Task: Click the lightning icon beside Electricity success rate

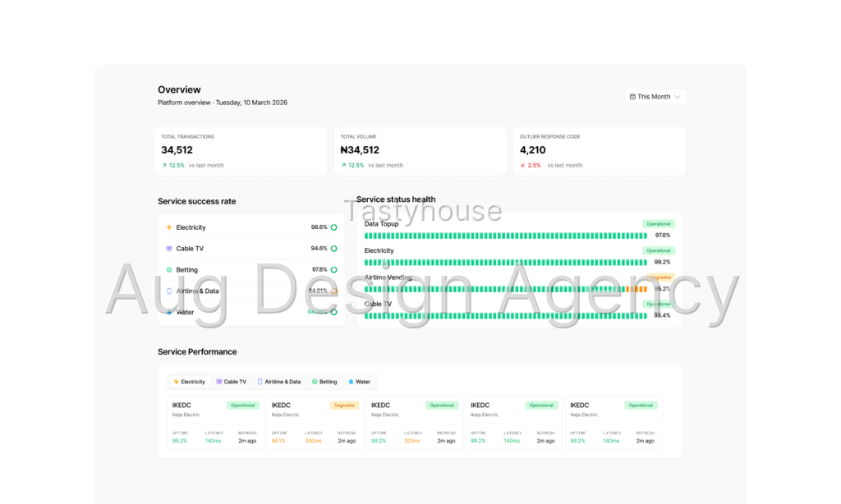Action: (169, 227)
